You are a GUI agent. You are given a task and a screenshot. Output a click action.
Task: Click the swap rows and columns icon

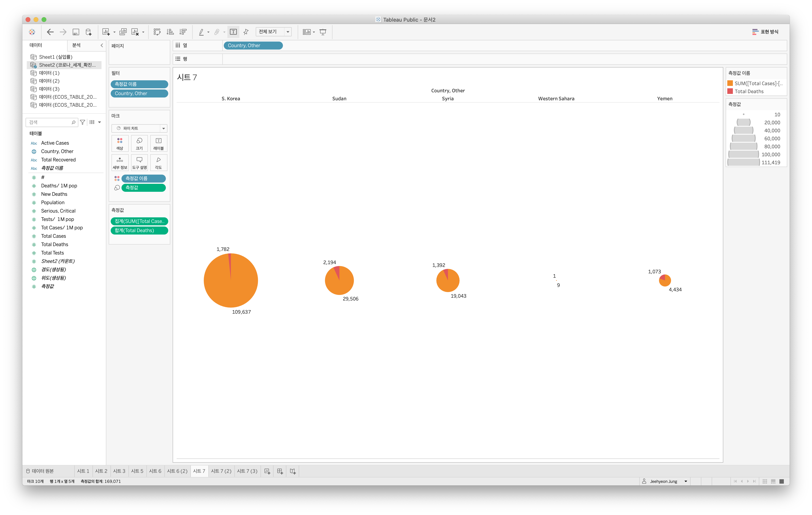[157, 32]
